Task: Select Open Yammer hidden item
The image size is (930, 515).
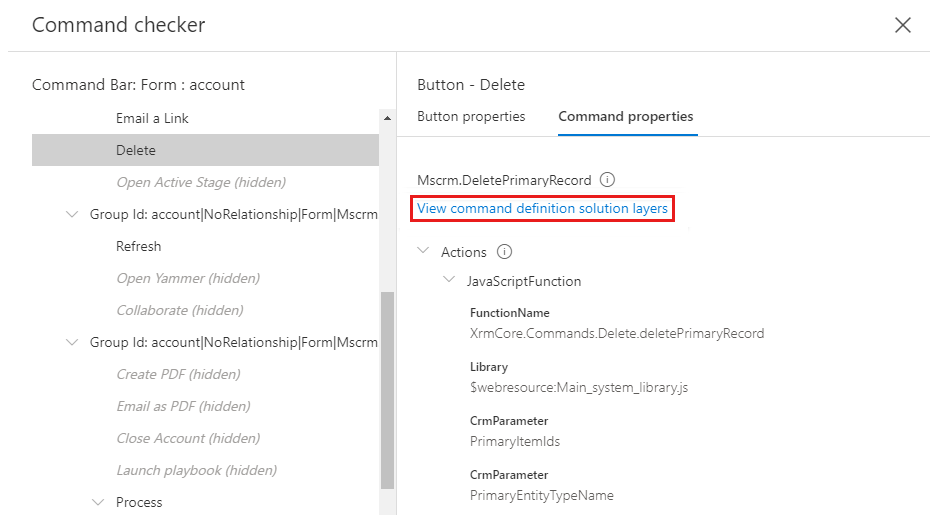Action: (188, 278)
